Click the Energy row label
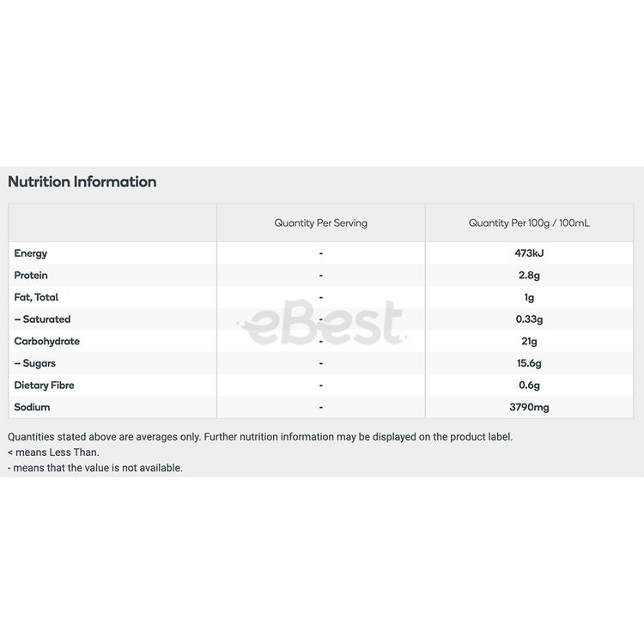The width and height of the screenshot is (644, 644). [x=31, y=253]
